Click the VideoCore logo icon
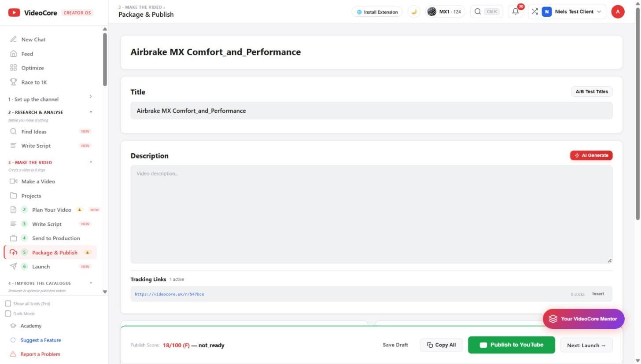 pos(14,13)
